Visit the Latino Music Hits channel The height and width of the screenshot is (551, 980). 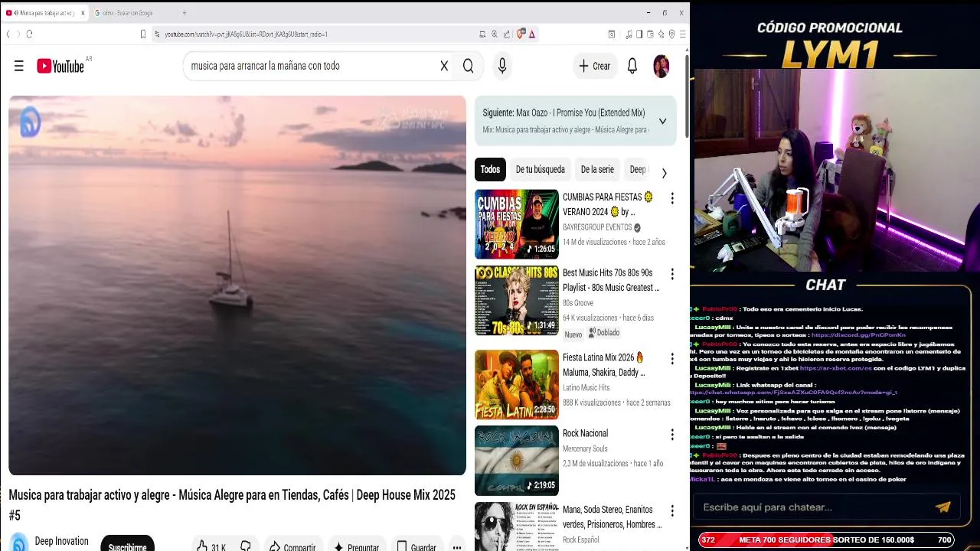pyautogui.click(x=586, y=387)
